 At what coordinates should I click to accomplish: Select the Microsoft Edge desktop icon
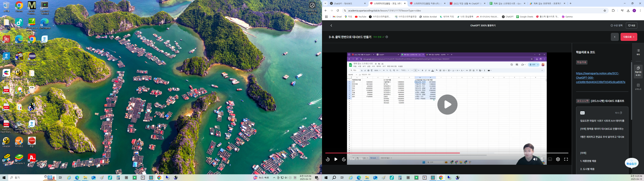tap(19, 42)
